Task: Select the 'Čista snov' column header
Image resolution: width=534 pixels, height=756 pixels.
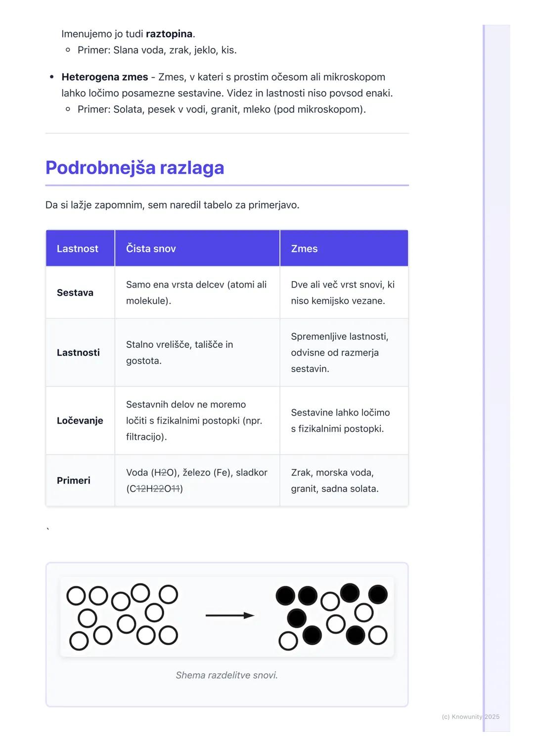Action: coord(151,248)
